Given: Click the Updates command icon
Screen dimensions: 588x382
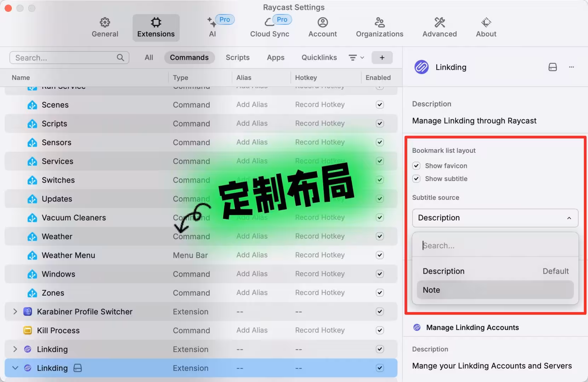Looking at the screenshot, I should pos(32,199).
